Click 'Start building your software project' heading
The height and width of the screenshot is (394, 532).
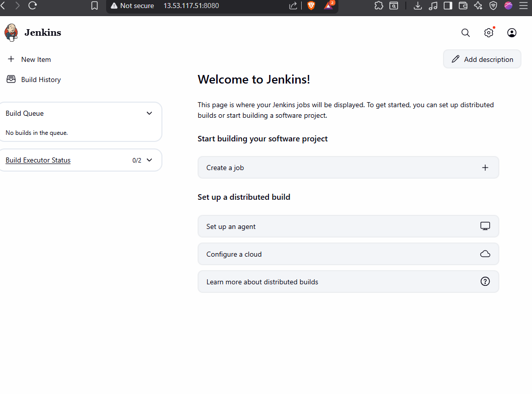click(x=262, y=138)
